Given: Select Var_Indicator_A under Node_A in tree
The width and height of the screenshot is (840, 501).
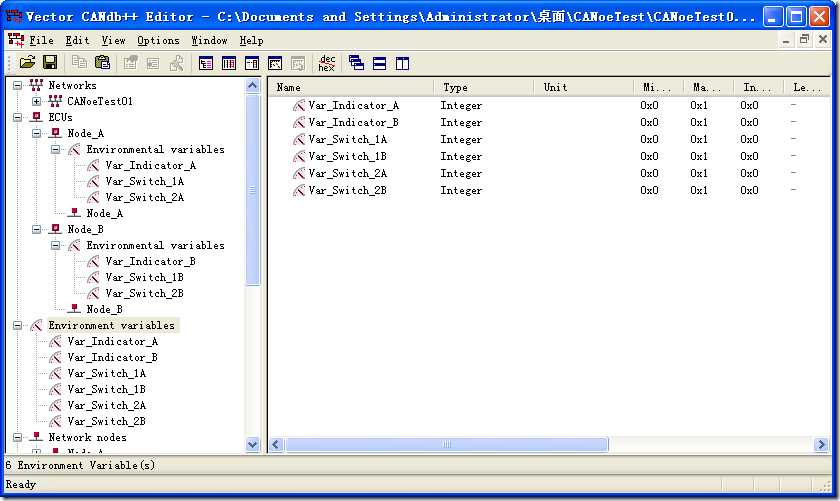Looking at the screenshot, I should (151, 165).
